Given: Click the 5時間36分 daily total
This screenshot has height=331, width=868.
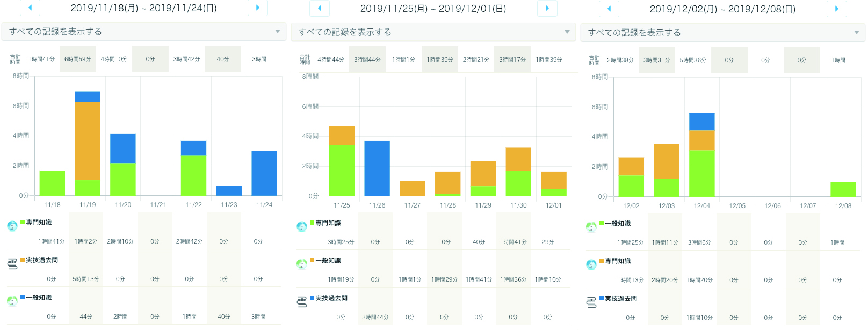Looking at the screenshot, I should tap(693, 60).
